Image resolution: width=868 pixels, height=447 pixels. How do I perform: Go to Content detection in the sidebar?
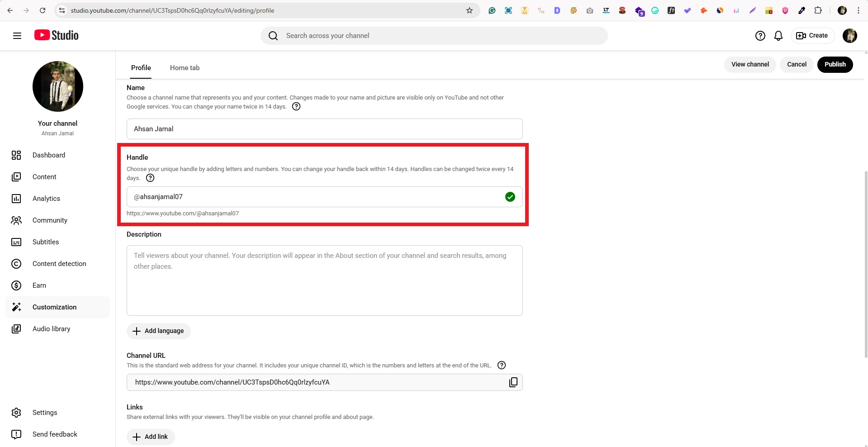[59, 264]
